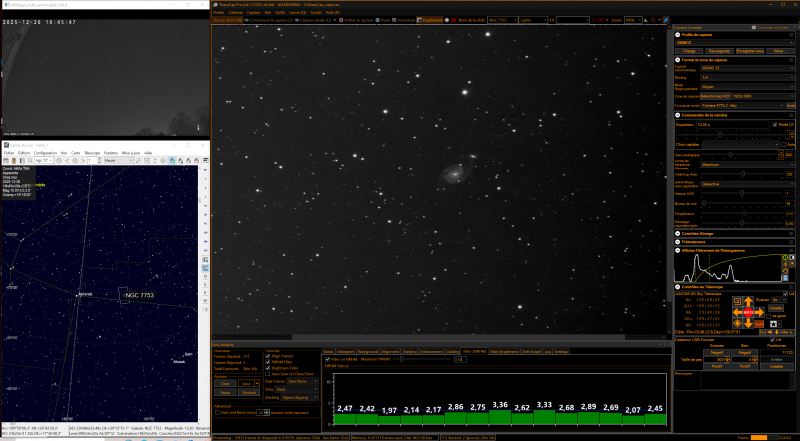Start the spiral search in telescope controls
The image size is (800, 441).
point(738,302)
